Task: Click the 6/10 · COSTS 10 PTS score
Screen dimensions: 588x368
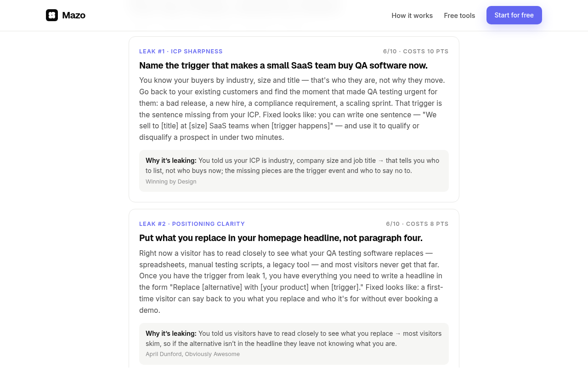Action: (416, 52)
